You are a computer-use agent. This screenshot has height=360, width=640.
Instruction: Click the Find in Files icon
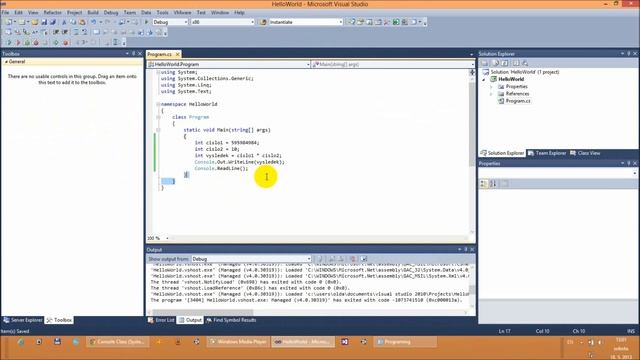[x=263, y=22]
